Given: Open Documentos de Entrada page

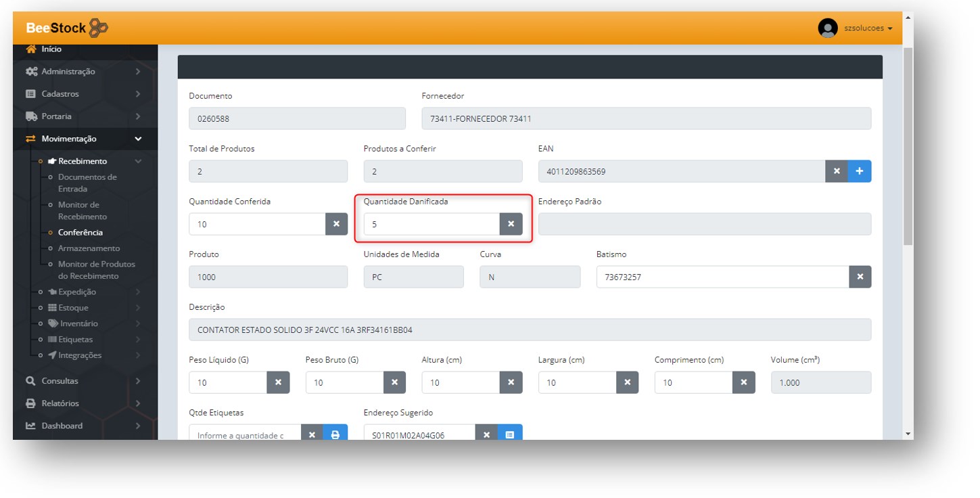Looking at the screenshot, I should pos(87,183).
